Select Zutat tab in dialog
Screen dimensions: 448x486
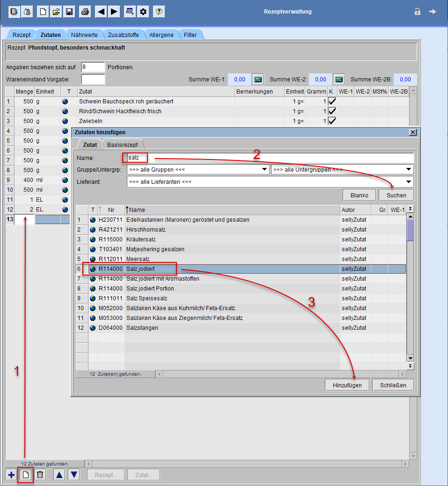[x=90, y=145]
